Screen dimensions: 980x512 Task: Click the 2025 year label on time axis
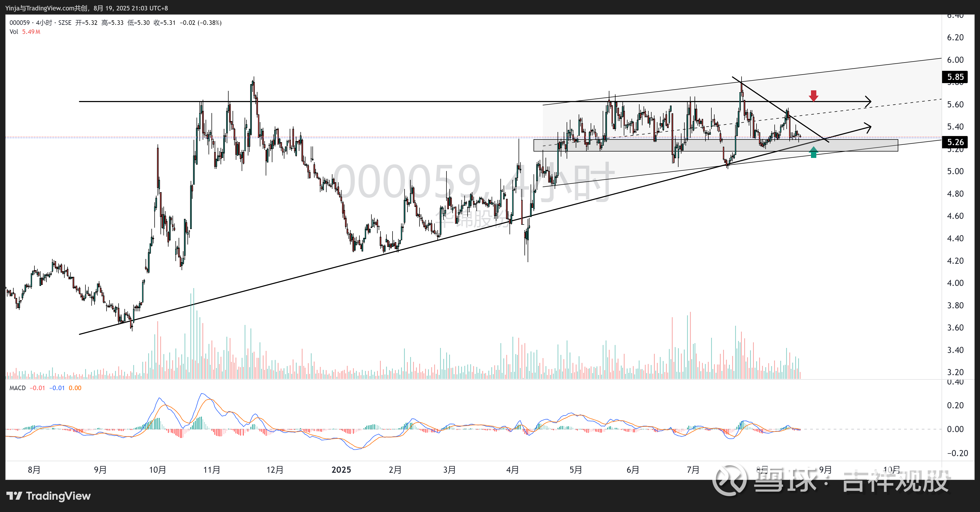[x=341, y=470]
